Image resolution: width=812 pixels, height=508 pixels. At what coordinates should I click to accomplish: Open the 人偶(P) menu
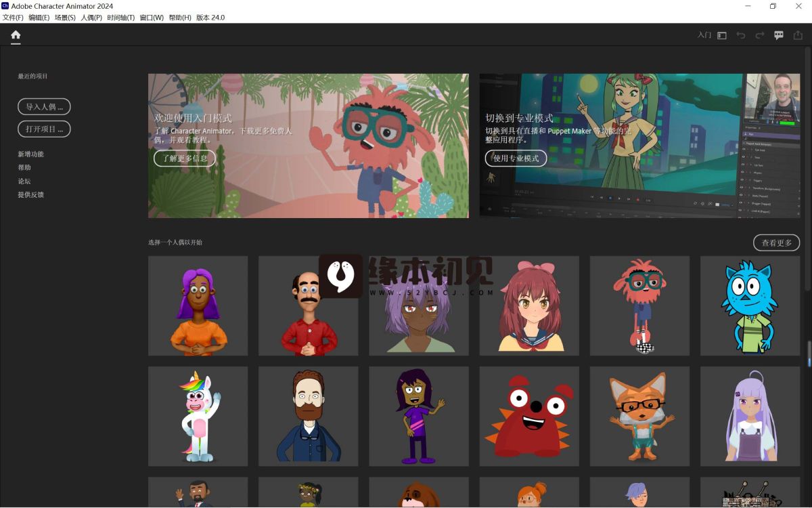pos(91,18)
